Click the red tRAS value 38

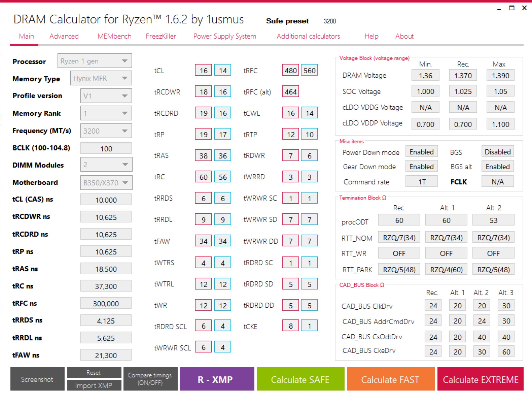pyautogui.click(x=203, y=155)
